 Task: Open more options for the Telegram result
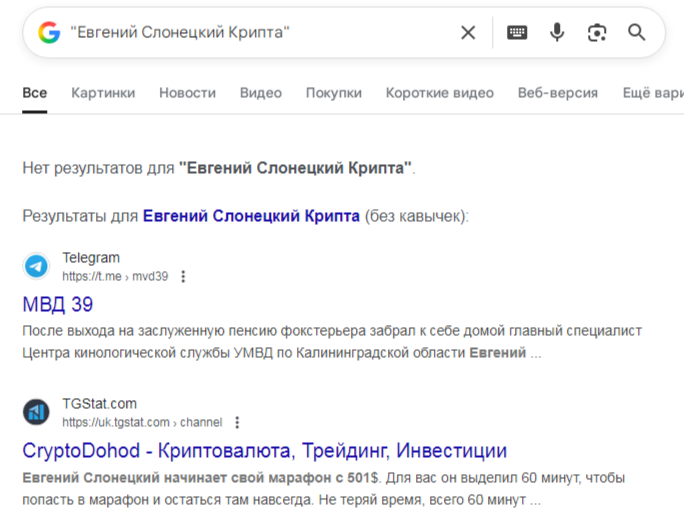(x=183, y=276)
